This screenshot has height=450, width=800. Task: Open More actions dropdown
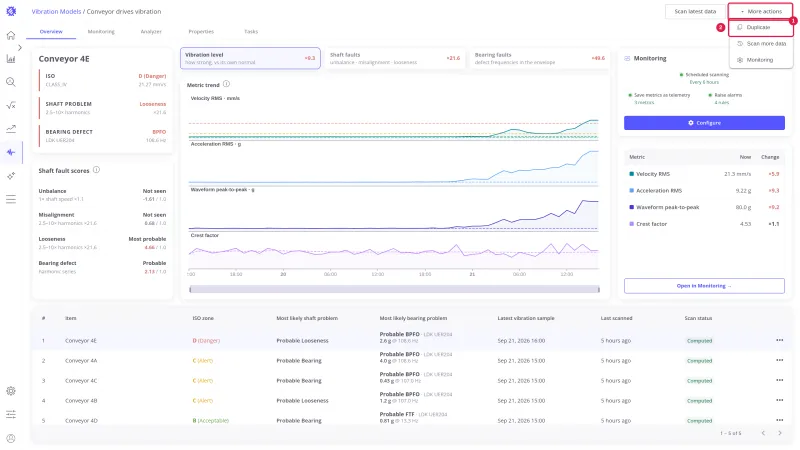click(760, 11)
